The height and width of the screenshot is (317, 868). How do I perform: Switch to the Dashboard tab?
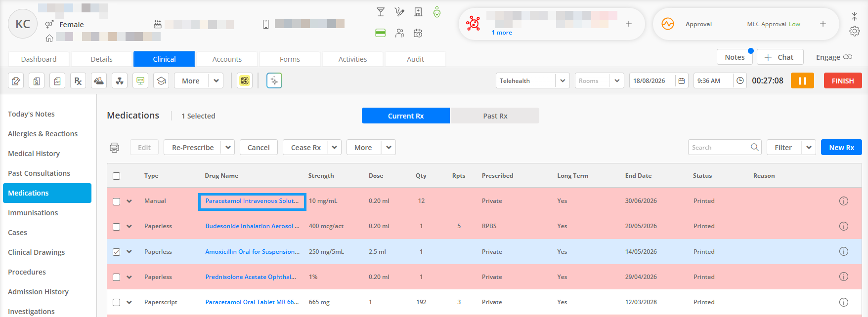39,59
